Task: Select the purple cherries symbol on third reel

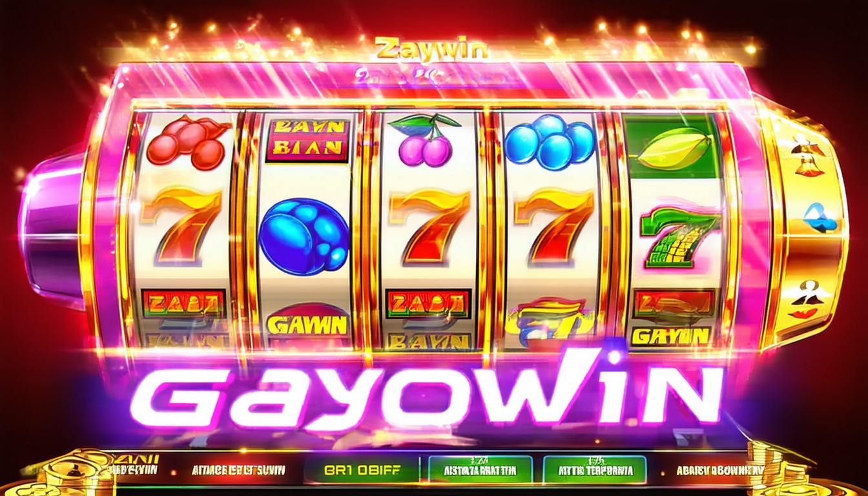Action: [424, 140]
